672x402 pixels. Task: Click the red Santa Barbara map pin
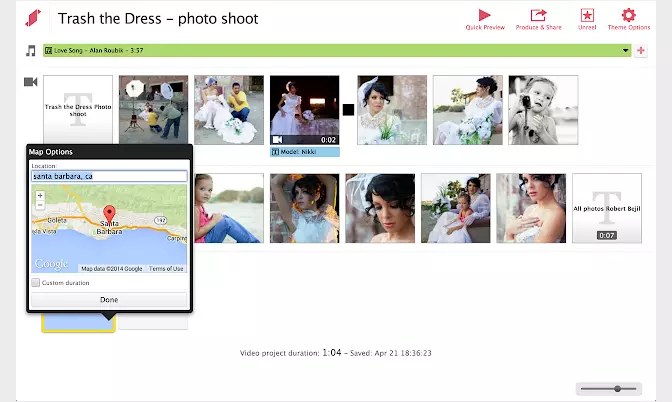point(110,214)
